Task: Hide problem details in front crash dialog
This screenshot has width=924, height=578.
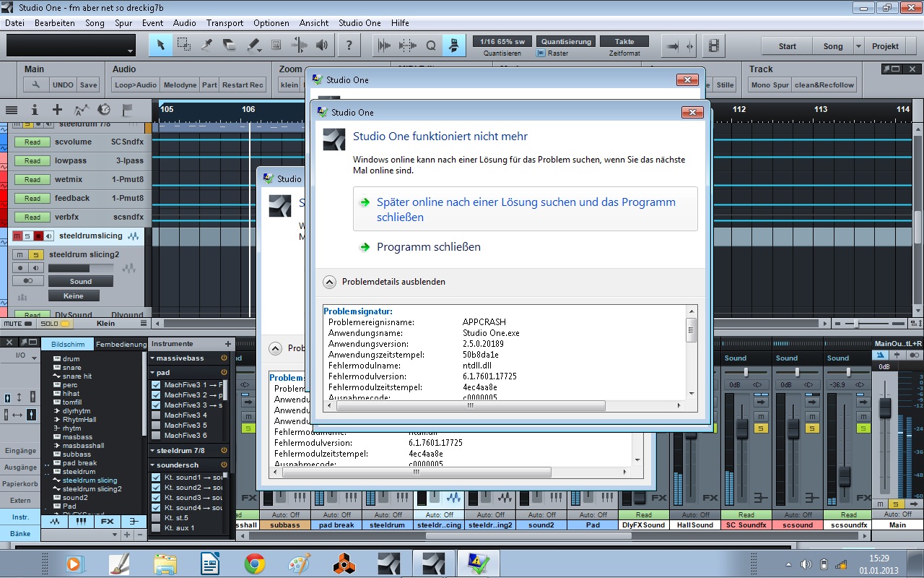Action: coord(329,282)
